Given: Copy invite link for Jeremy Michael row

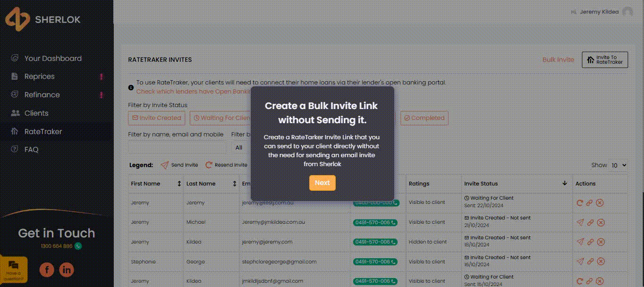Looking at the screenshot, I should click(x=590, y=222).
